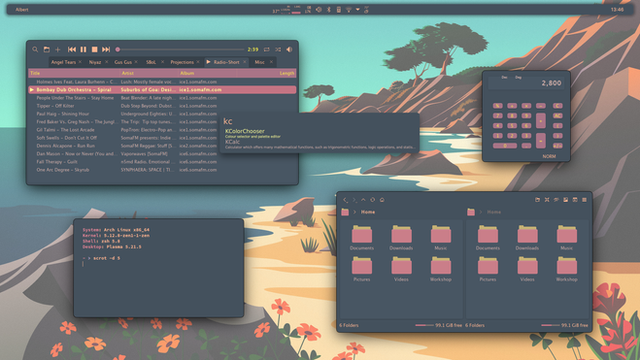640x360 pixels.
Task: Stop playback with the stop button
Action: coord(95,49)
